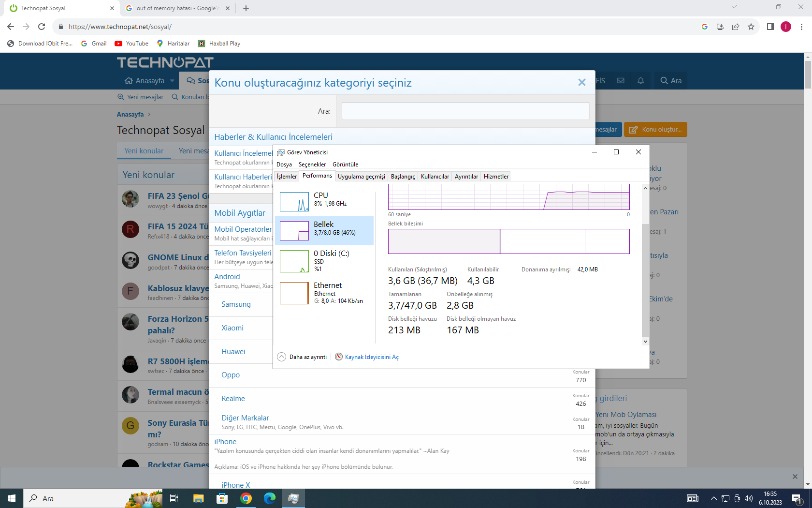This screenshot has height=508, width=812.
Task: Close the category selection dialog
Action: (x=582, y=83)
